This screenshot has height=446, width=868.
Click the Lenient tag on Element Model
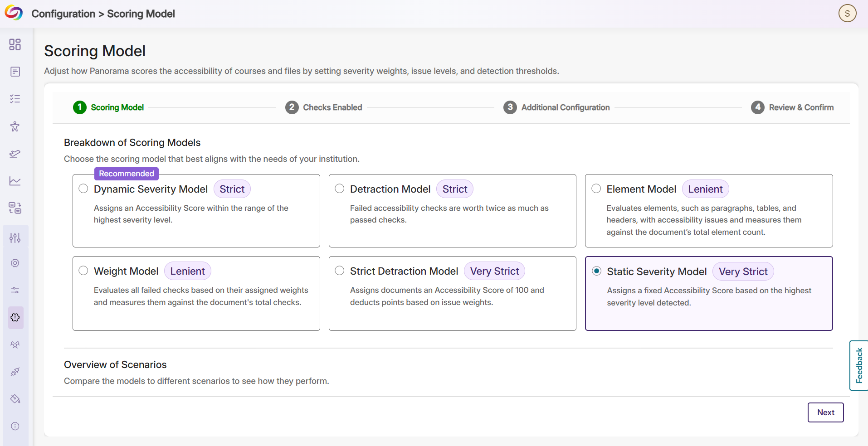pos(706,189)
